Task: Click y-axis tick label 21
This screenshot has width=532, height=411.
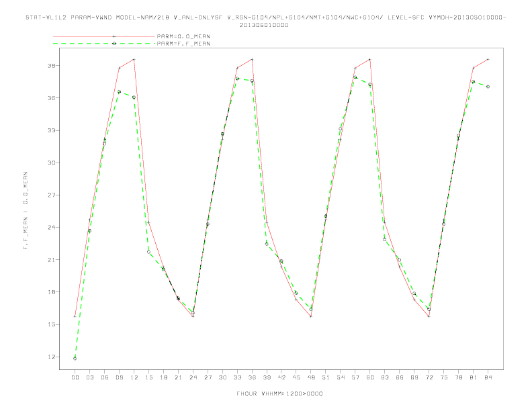Action: (x=52, y=260)
